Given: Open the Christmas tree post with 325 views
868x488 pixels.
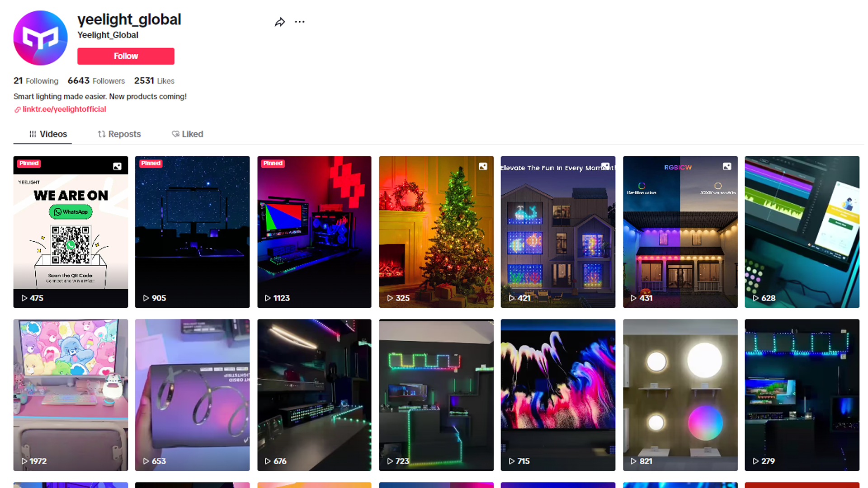Looking at the screenshot, I should click(x=436, y=232).
